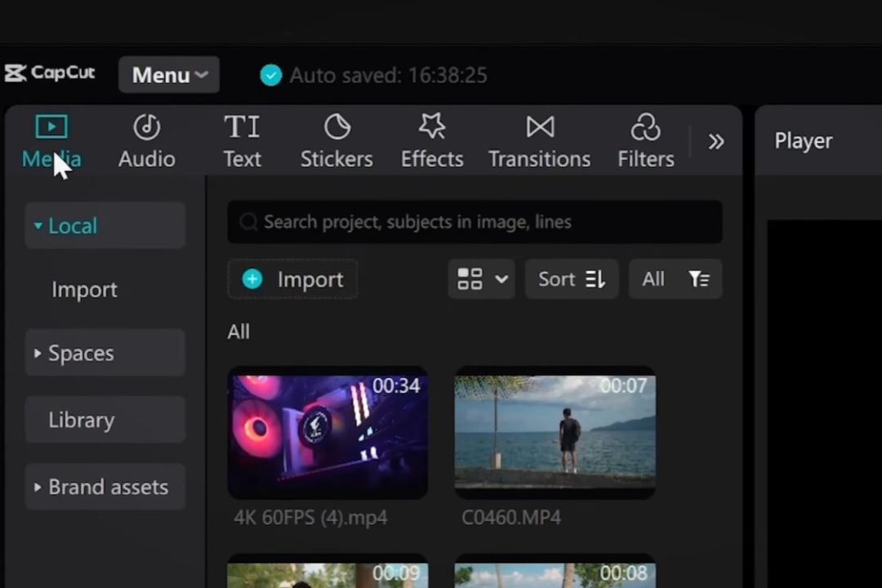Toggle the grid view layout selector

pos(481,278)
